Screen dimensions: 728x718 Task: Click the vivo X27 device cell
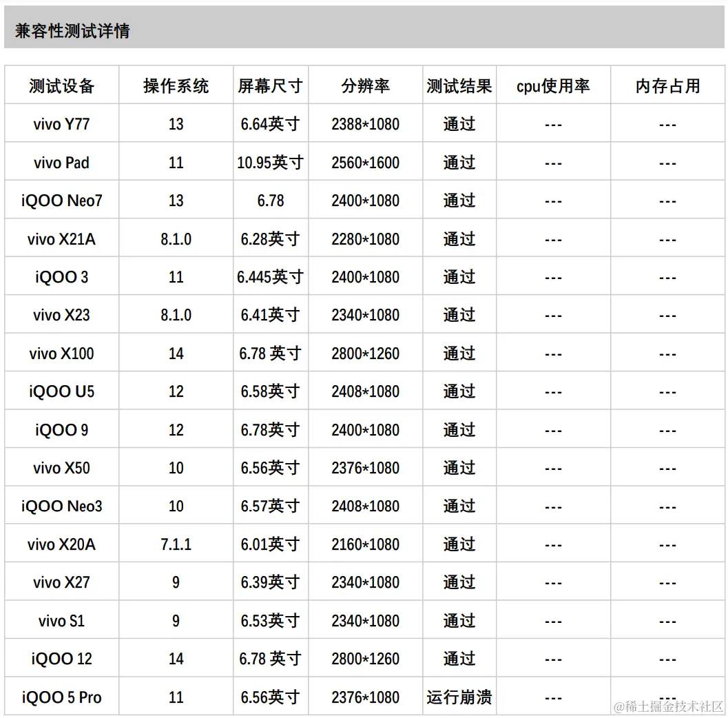(62, 582)
